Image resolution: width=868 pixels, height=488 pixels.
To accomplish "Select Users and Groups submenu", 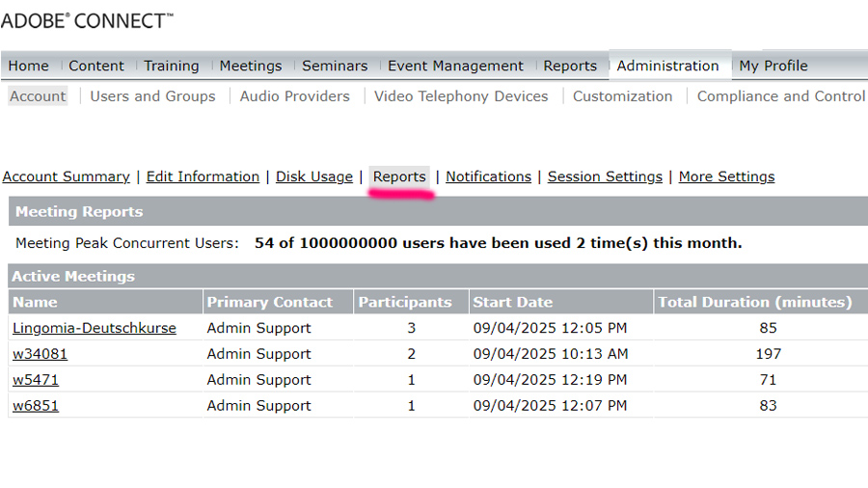I will tap(152, 96).
